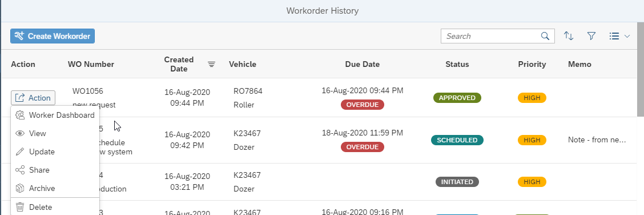644x215 pixels.
Task: Click the WO Number column header
Action: (91, 64)
